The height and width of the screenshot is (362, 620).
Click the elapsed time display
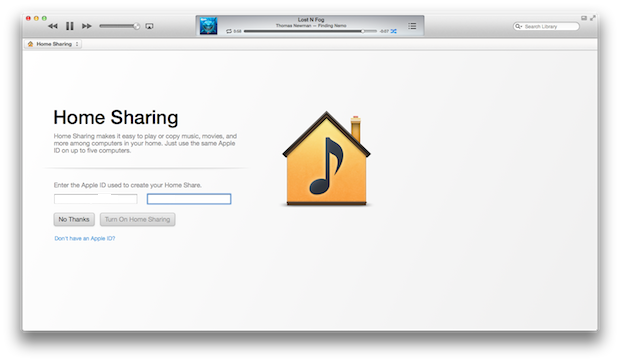click(x=237, y=31)
